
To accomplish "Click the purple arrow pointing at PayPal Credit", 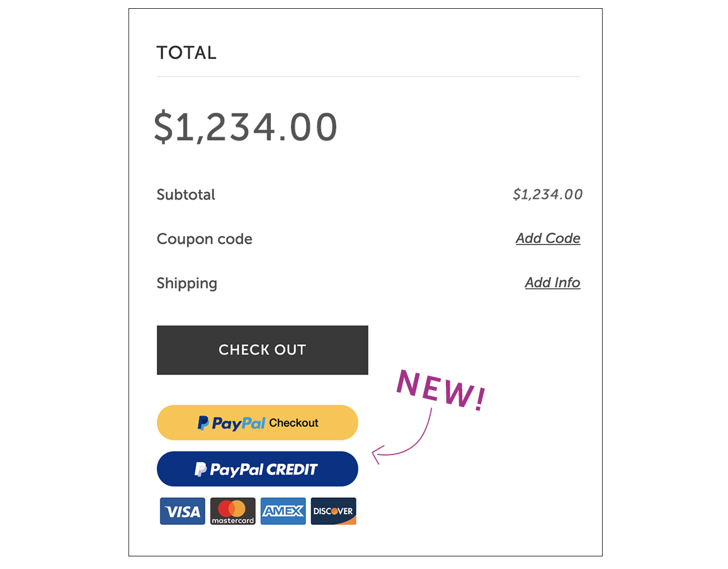I will (x=402, y=437).
